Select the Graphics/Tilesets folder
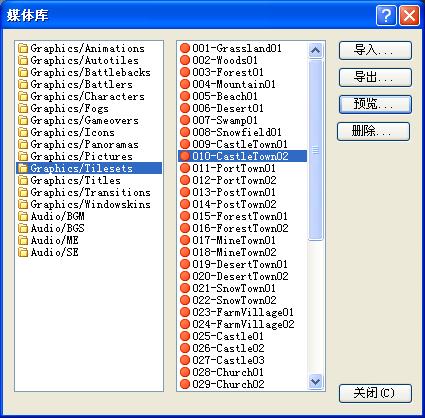The image size is (425, 418). coord(89,168)
